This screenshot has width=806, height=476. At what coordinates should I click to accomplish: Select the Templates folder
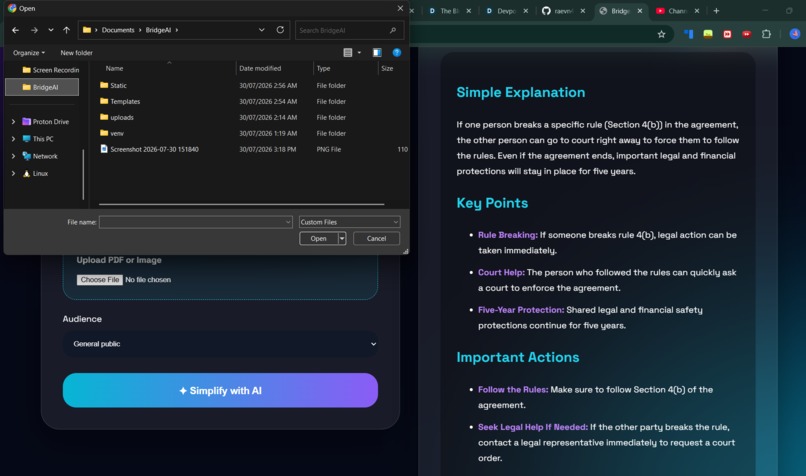click(x=120, y=101)
